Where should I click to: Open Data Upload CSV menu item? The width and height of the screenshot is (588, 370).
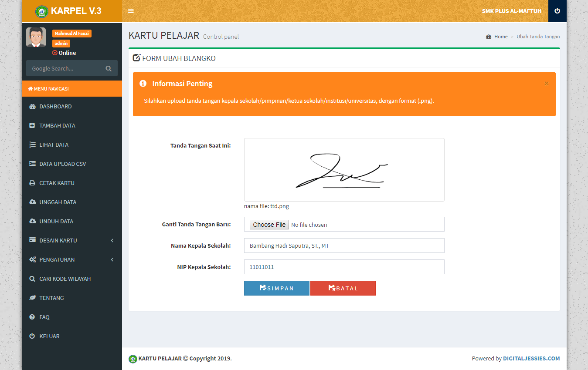tap(62, 164)
